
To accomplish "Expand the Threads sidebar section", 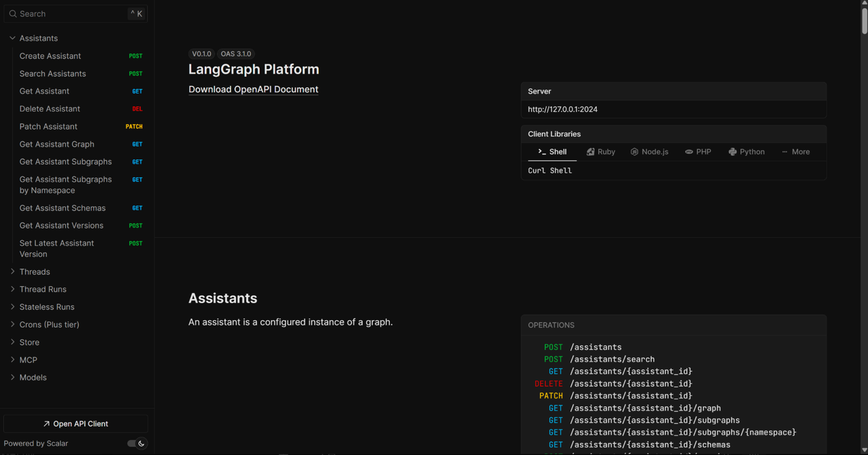I will click(12, 272).
